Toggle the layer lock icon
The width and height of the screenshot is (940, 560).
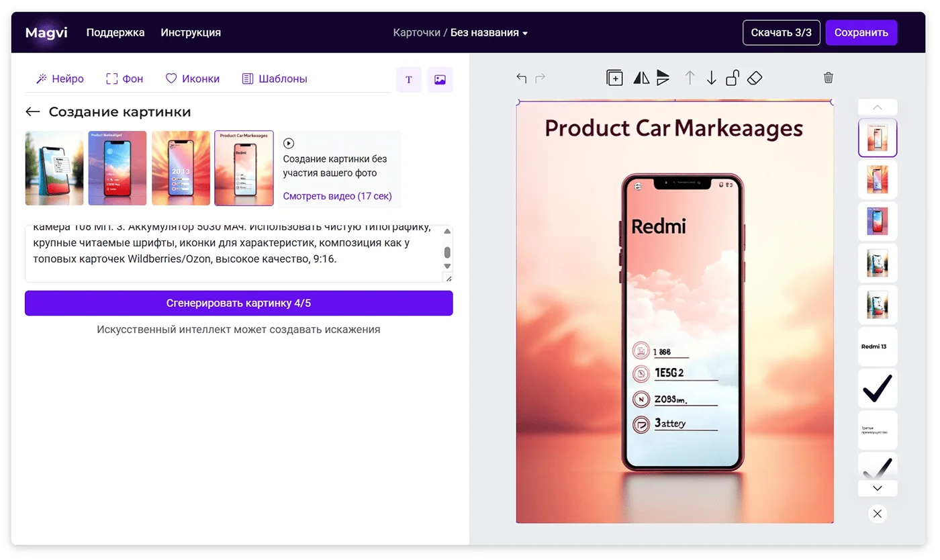click(x=733, y=78)
